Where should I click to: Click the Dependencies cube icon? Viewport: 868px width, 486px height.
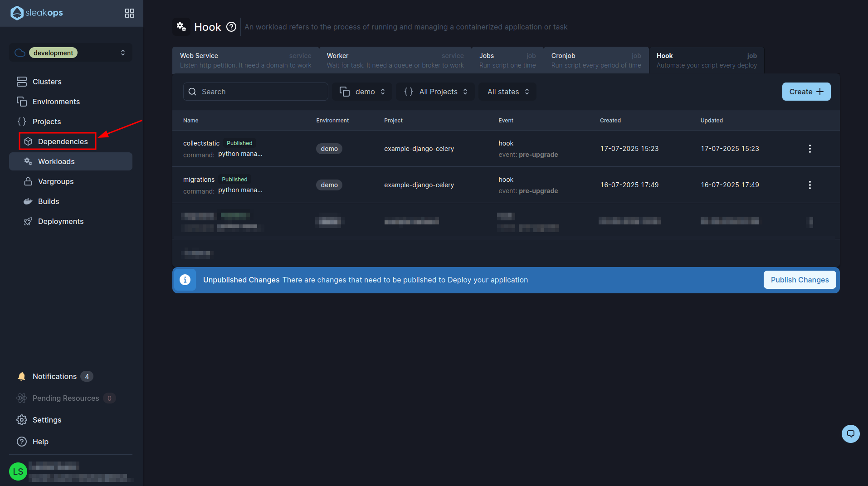[x=28, y=141]
